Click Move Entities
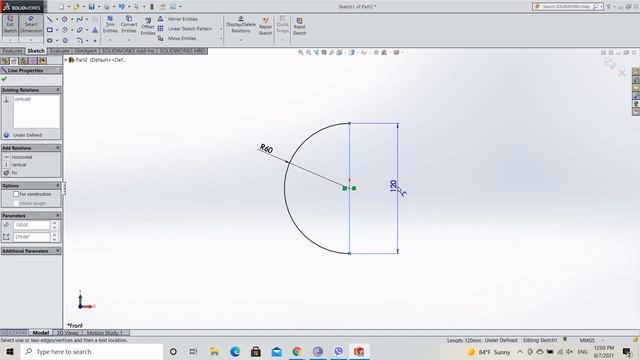The width and height of the screenshot is (640, 360). [x=177, y=38]
